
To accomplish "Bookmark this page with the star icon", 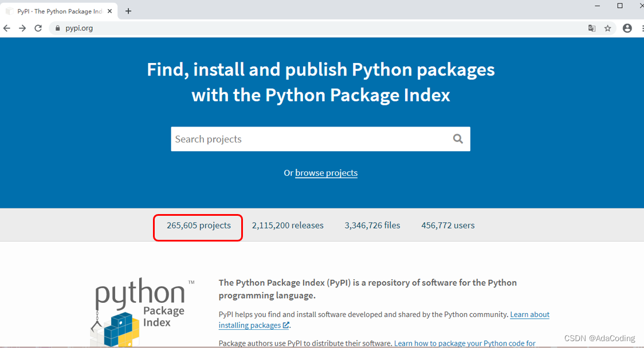I will (x=608, y=28).
